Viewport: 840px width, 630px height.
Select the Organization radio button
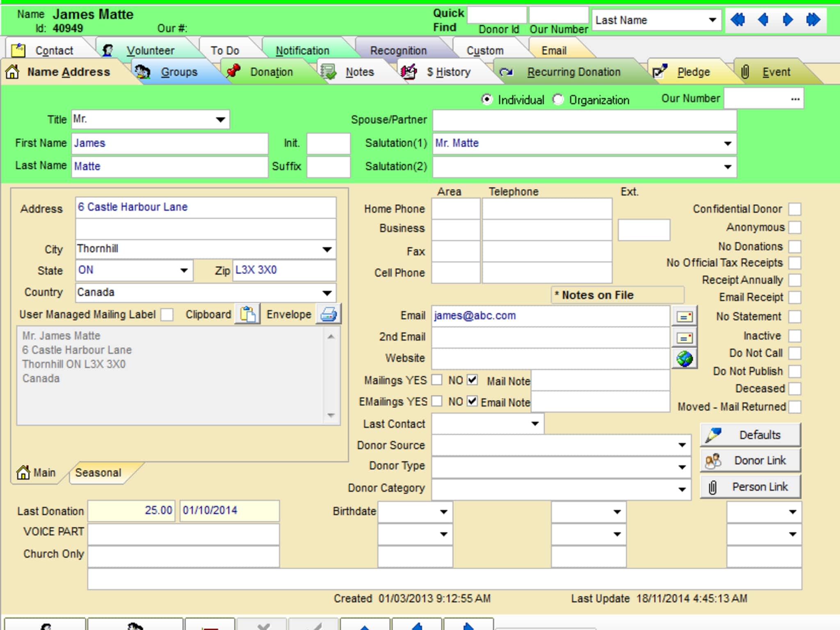(x=558, y=100)
